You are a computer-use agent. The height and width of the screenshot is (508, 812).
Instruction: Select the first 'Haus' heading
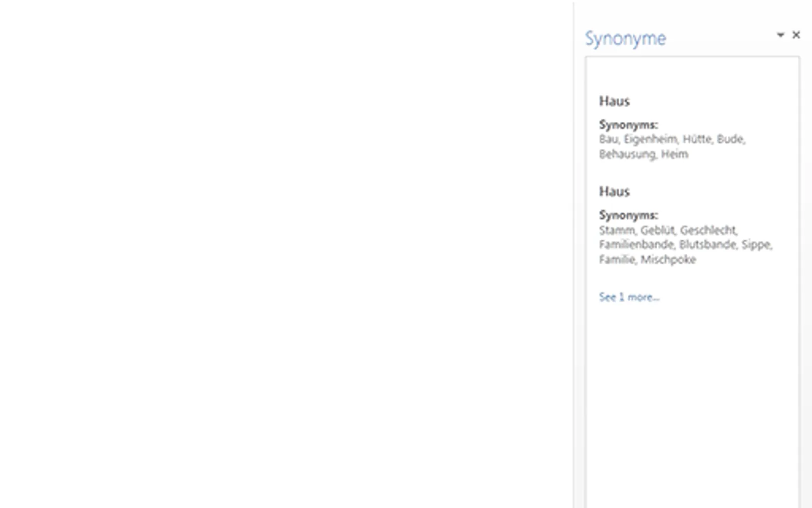tap(614, 101)
